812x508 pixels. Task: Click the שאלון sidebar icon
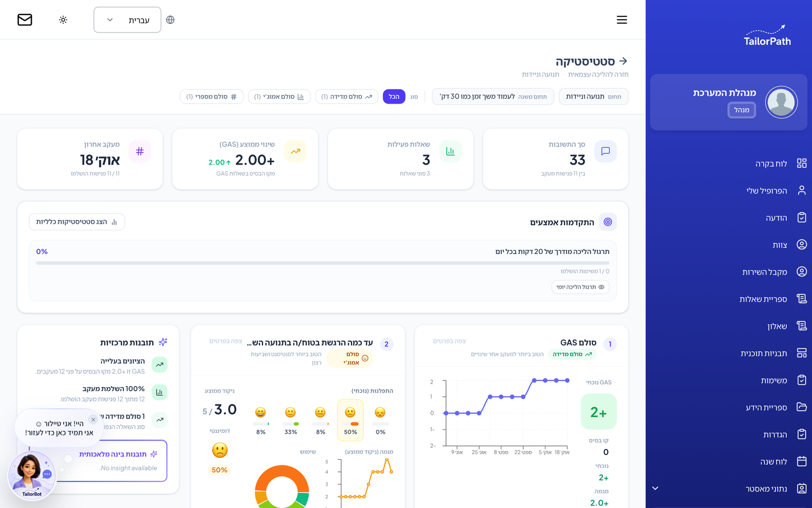coord(802,326)
